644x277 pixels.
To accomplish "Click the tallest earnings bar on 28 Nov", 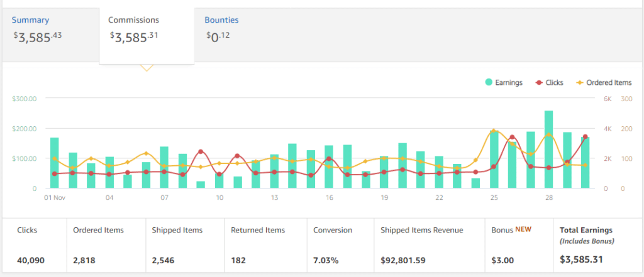I will [548, 149].
